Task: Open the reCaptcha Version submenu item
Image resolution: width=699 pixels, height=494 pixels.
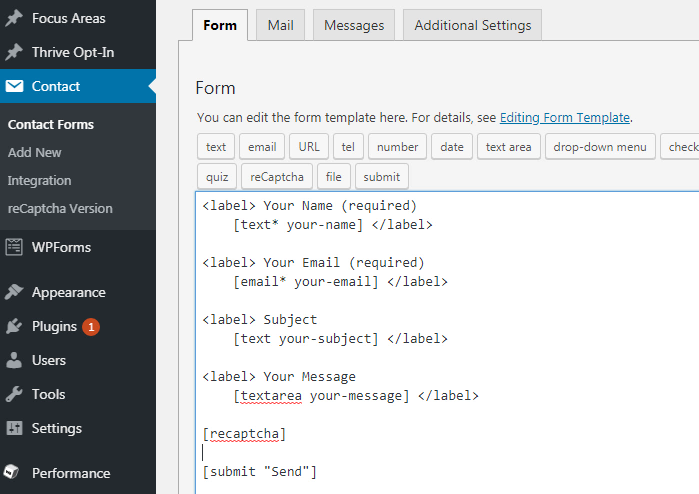Action: click(x=60, y=208)
